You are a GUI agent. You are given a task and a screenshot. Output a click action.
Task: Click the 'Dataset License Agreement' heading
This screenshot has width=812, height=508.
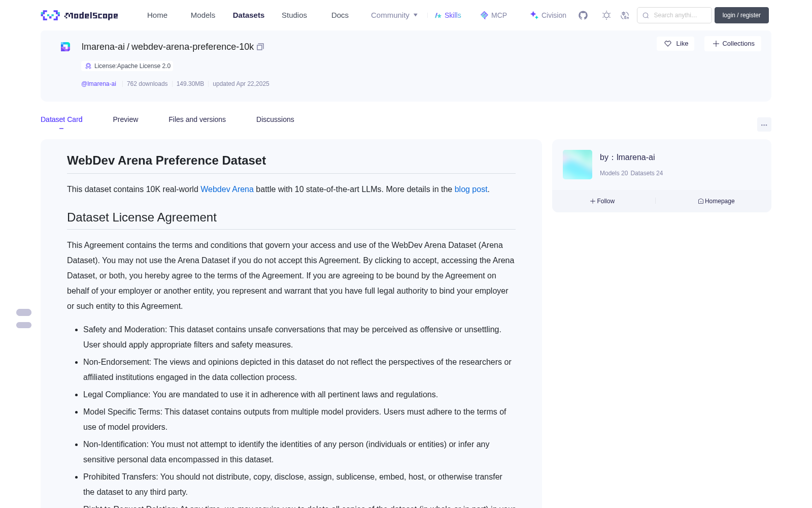142,217
